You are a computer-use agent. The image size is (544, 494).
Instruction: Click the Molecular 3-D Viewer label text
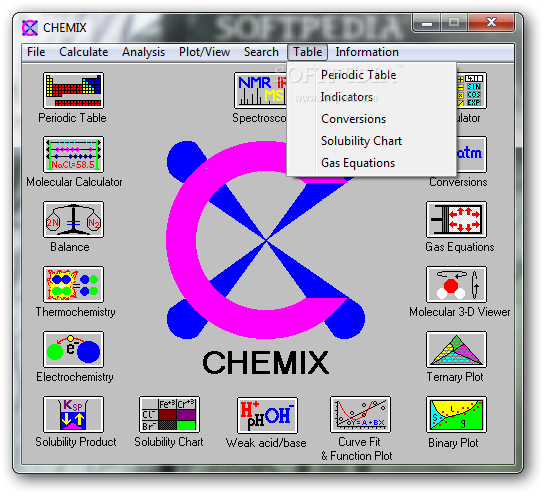(x=460, y=312)
